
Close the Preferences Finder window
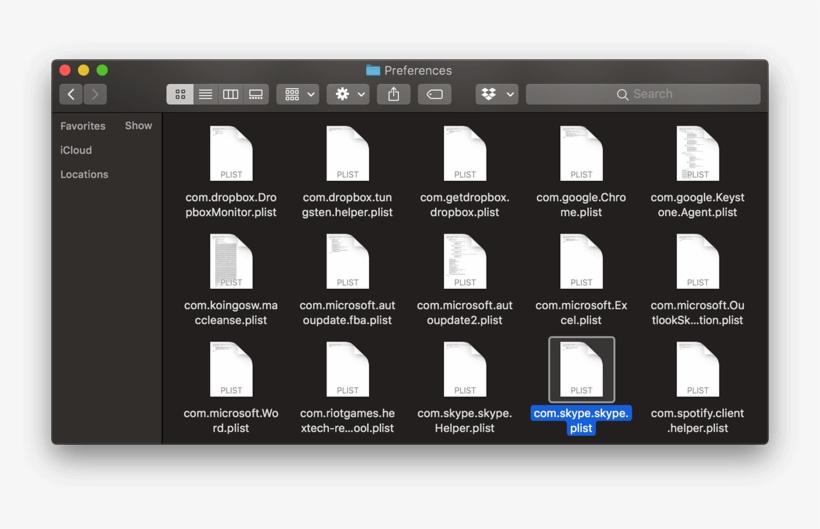(65, 70)
